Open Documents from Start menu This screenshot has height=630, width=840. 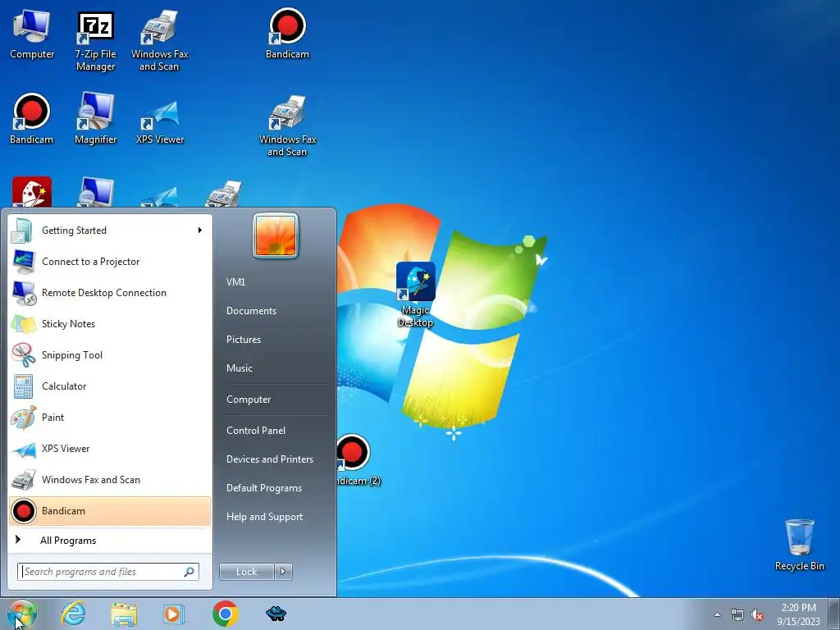251,311
